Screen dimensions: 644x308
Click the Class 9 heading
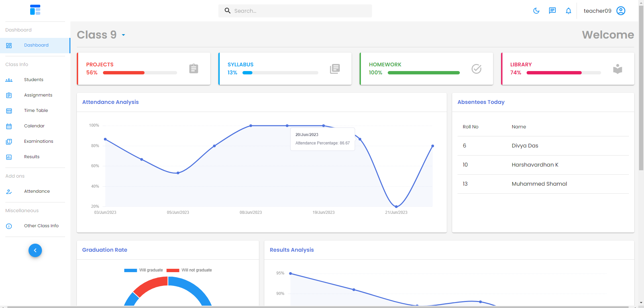97,35
